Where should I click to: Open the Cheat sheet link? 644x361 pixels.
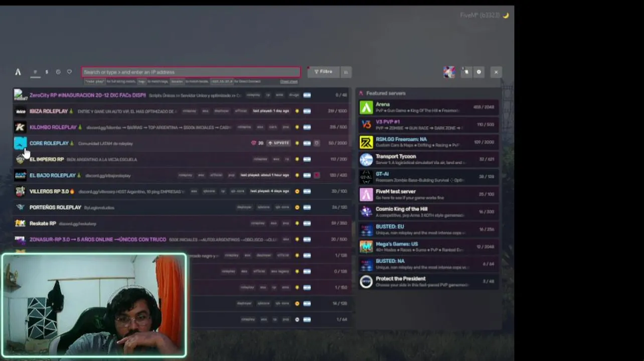click(288, 81)
